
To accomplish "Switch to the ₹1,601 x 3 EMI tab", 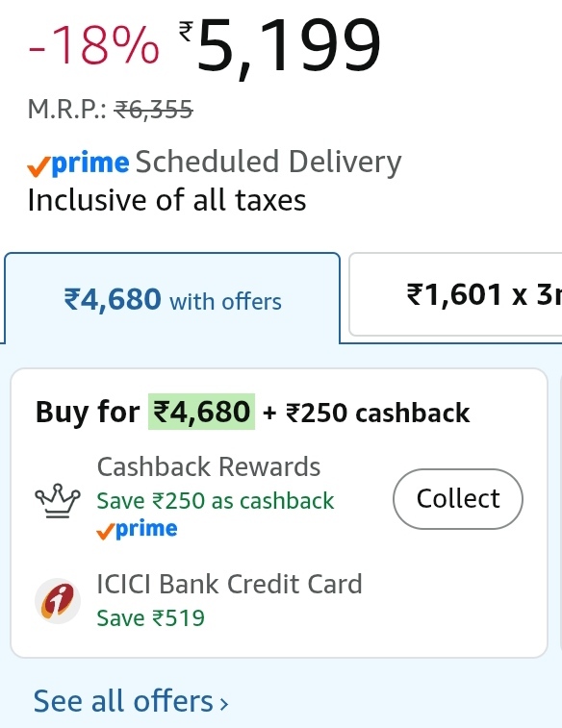I will pos(455,294).
